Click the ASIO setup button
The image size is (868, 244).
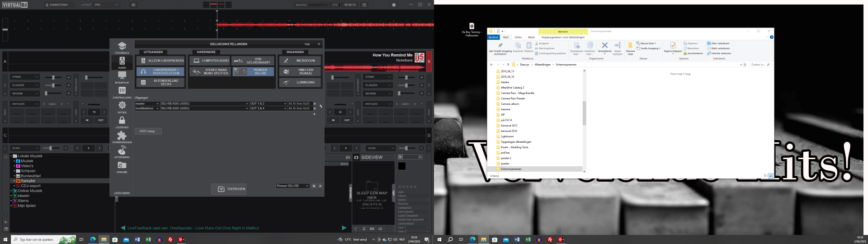point(148,131)
